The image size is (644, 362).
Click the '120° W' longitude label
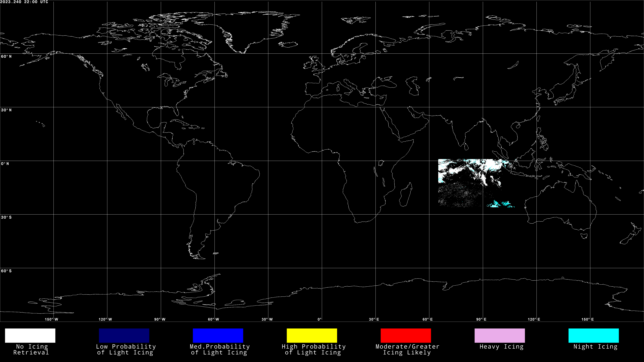pos(105,319)
